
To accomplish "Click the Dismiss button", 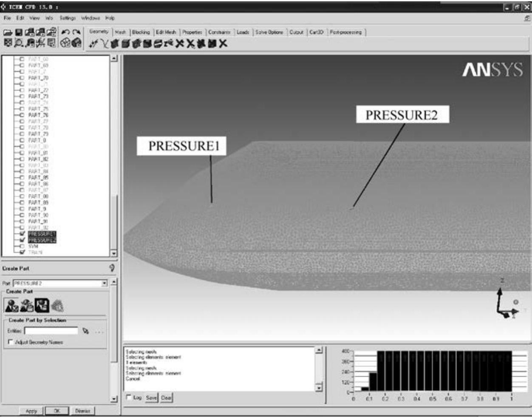I will (x=82, y=411).
